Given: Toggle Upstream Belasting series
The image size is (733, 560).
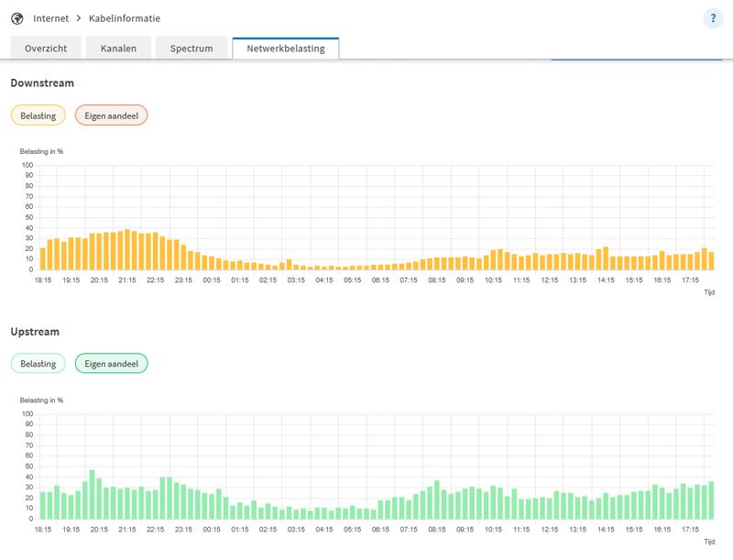Looking at the screenshot, I should click(x=38, y=364).
